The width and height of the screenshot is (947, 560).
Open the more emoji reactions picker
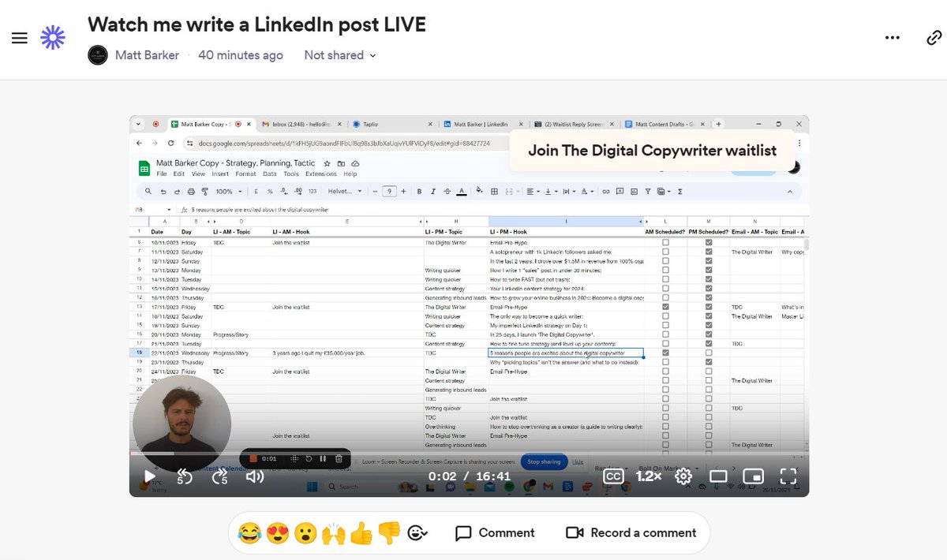coord(417,533)
